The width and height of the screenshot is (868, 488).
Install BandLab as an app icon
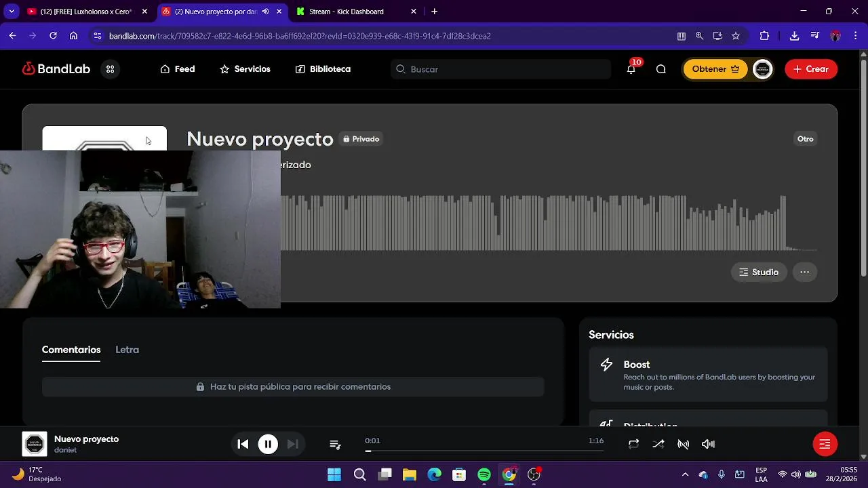(717, 36)
